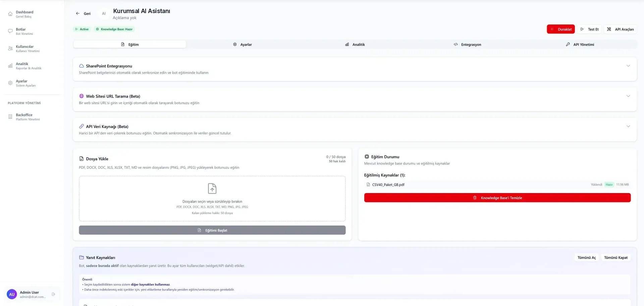The height and width of the screenshot is (306, 644).
Task: Click the Backoffice building icon
Action: [10, 117]
